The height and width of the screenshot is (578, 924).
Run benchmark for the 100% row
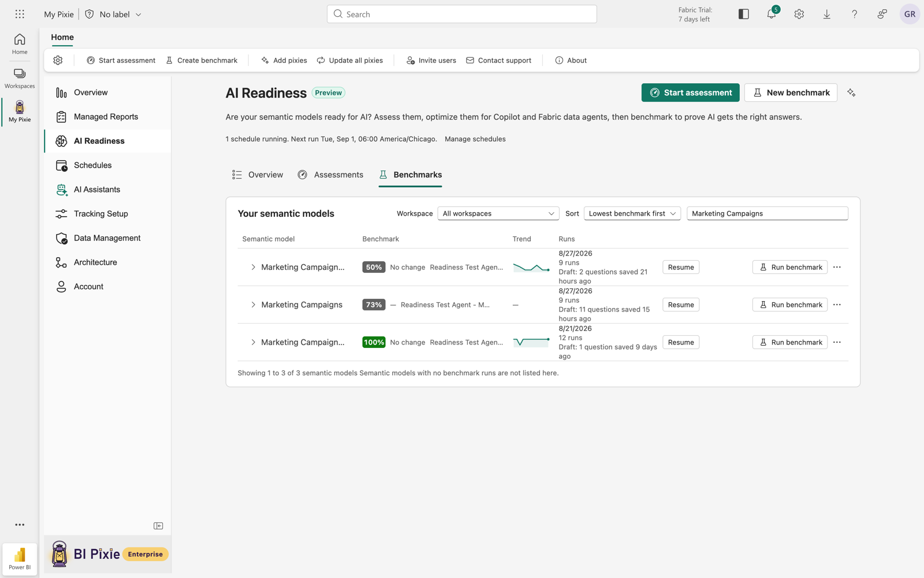click(x=790, y=342)
